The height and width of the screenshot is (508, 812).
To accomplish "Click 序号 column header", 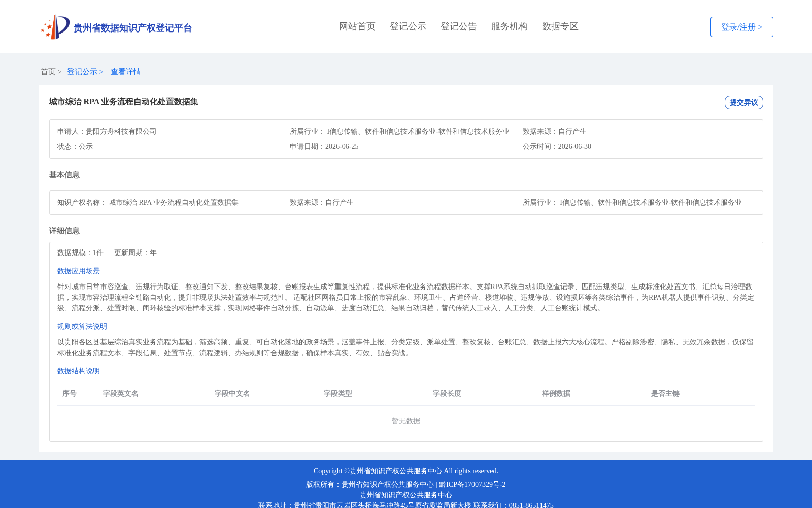I will coord(70,393).
